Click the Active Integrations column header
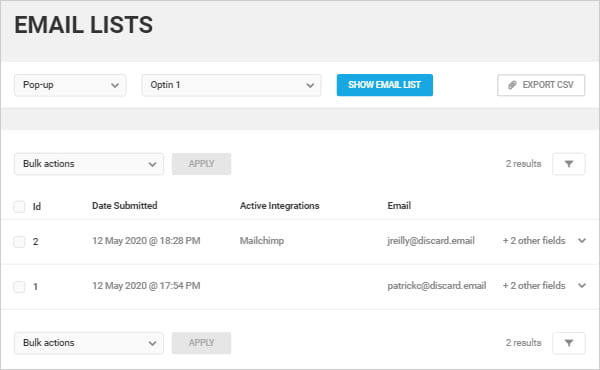This screenshot has height=370, width=600. pos(279,205)
